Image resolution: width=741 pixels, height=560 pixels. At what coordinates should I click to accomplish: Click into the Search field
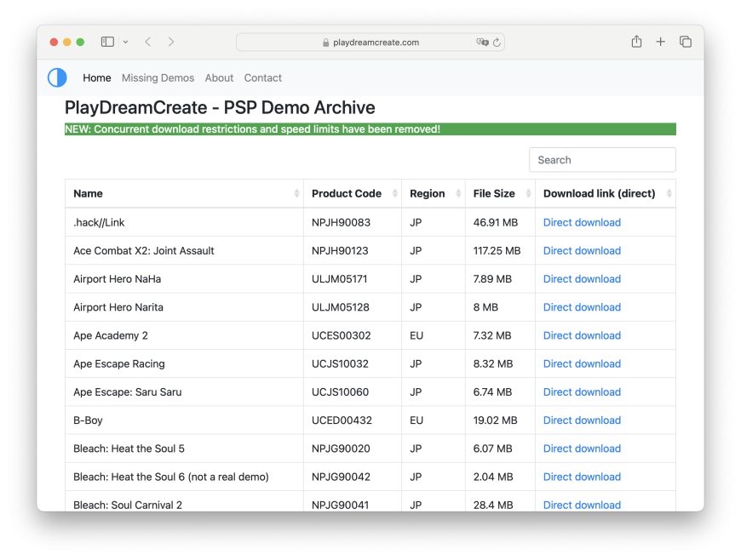602,160
